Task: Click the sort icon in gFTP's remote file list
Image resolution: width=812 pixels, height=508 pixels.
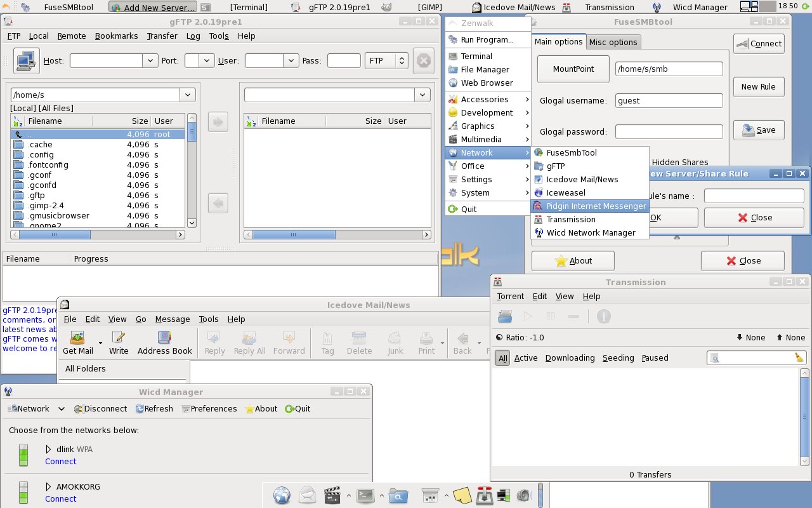Action: pos(252,121)
